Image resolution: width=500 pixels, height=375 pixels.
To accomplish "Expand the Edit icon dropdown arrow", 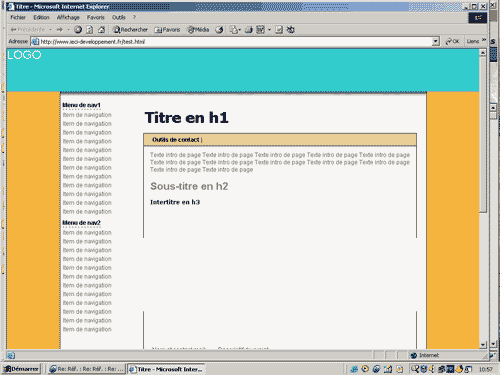I will (x=269, y=30).
